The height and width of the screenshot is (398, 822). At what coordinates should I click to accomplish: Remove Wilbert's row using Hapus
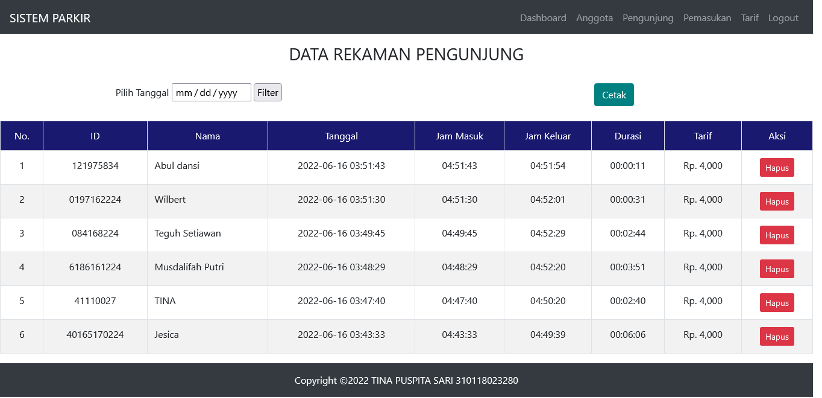[x=777, y=201]
